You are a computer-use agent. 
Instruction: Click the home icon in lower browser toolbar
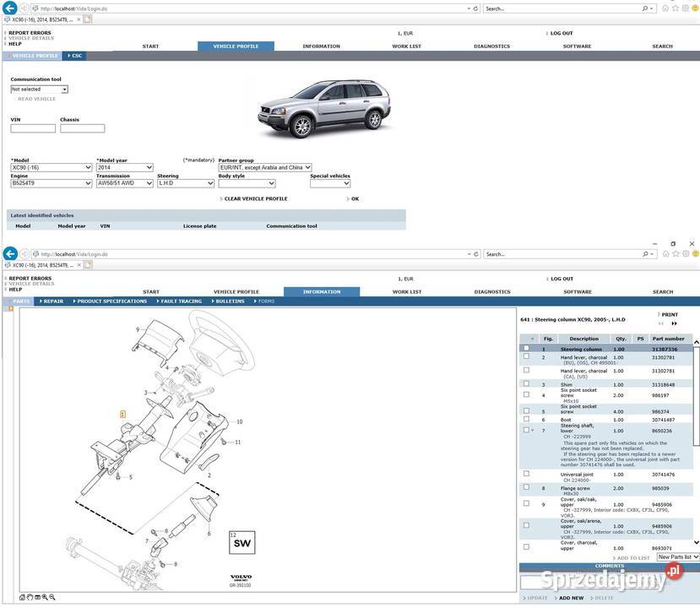tap(665, 253)
